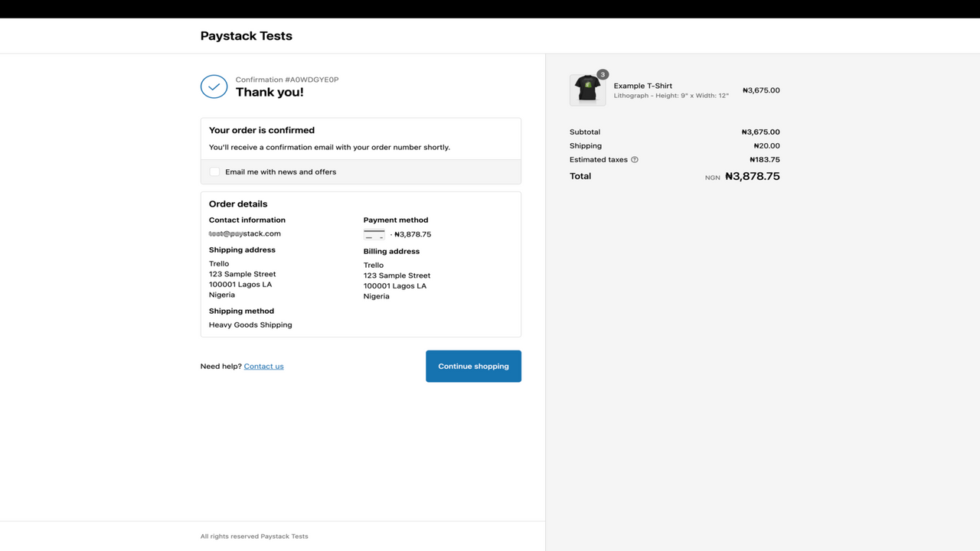Viewport: 980px width, 551px height.
Task: Click the Example T-Shirt product name
Action: 643,86
